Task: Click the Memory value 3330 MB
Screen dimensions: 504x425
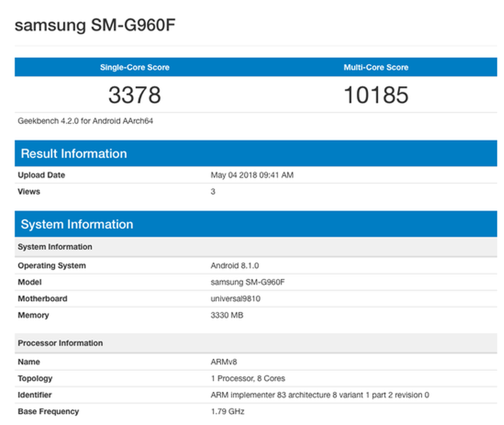Action: pyautogui.click(x=226, y=315)
